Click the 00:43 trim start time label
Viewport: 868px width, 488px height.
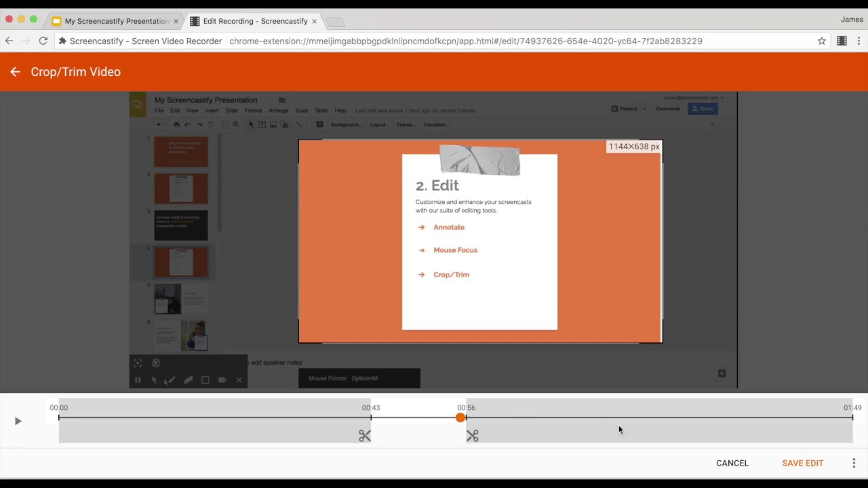[371, 407]
